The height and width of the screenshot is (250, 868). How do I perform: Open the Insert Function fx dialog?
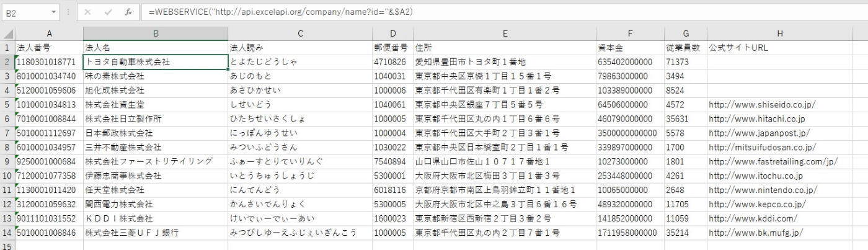pos(128,12)
